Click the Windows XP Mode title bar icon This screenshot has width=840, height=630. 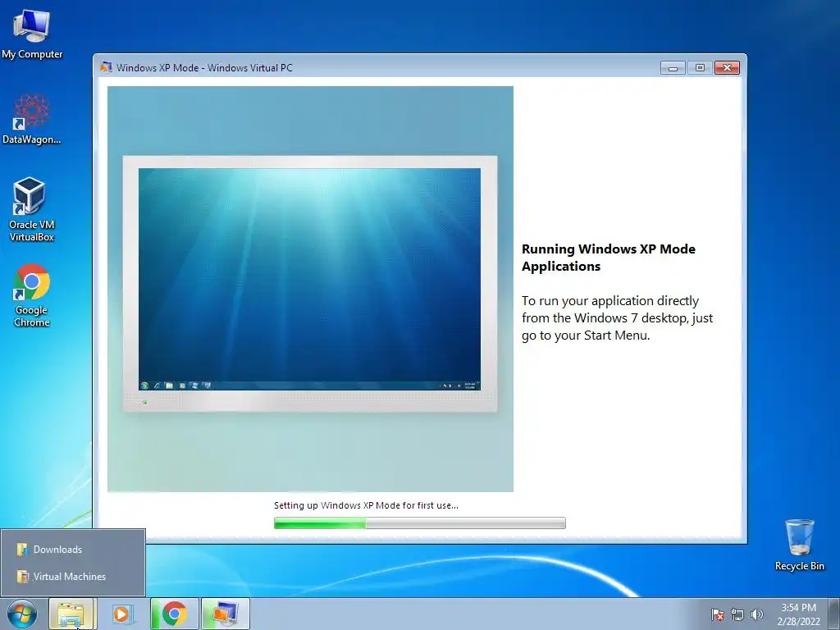(106, 67)
